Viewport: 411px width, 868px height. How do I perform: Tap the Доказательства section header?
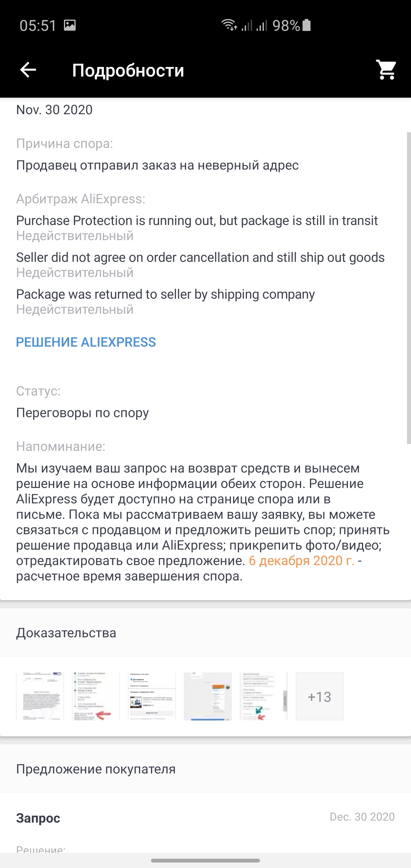(x=66, y=633)
